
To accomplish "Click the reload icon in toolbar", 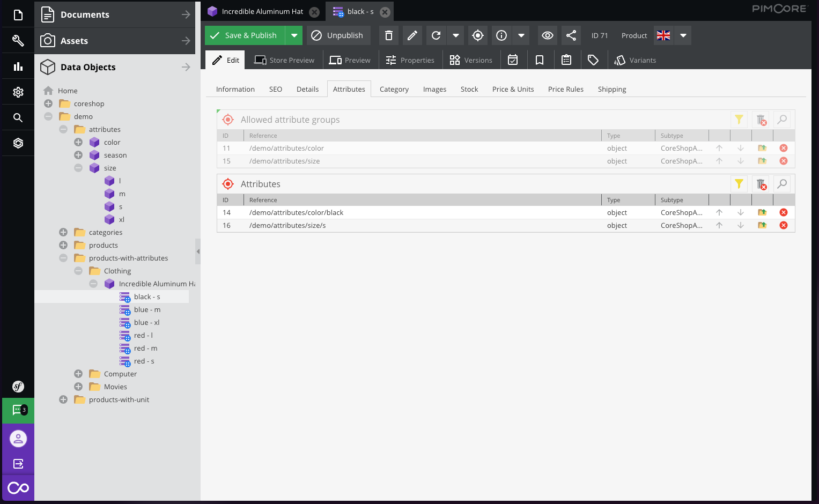I will 436,35.
